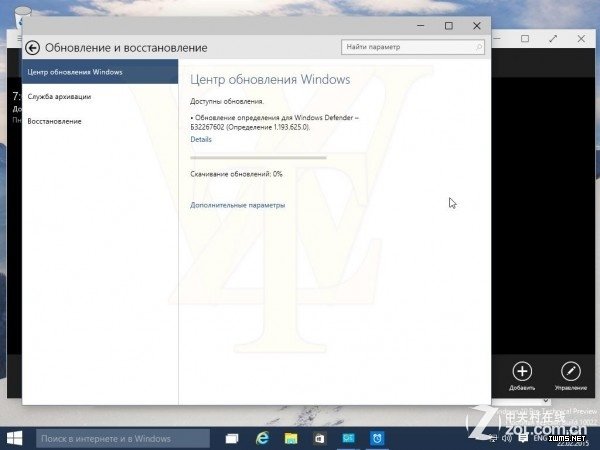Viewport: 600px width, 450px height.
Task: Open 'Служба архивации' section
Action: [x=59, y=96]
